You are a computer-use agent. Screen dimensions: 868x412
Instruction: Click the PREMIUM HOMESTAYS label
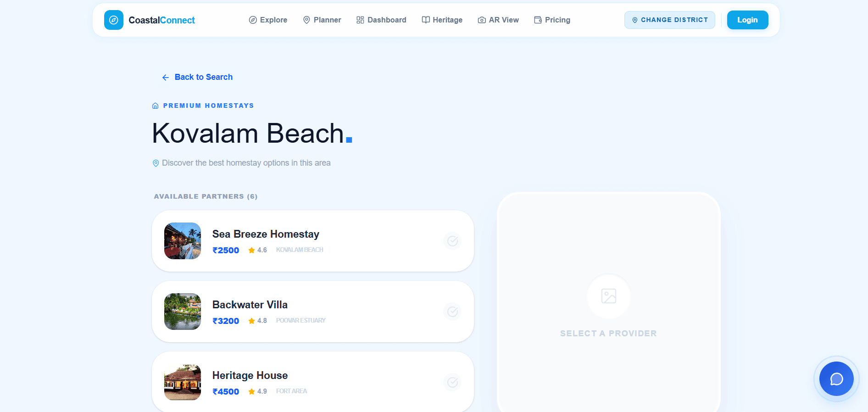pos(209,106)
